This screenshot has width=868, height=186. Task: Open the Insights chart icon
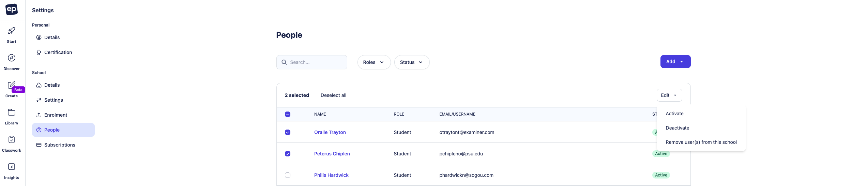point(12,167)
